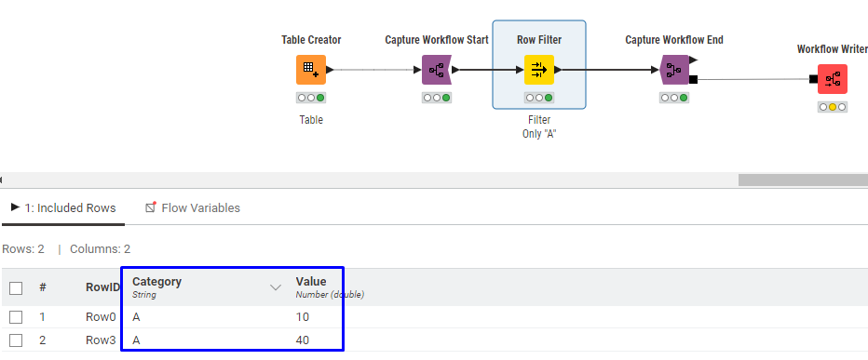
Task: Expand the 1: Included Rows triangle
Action: point(15,207)
